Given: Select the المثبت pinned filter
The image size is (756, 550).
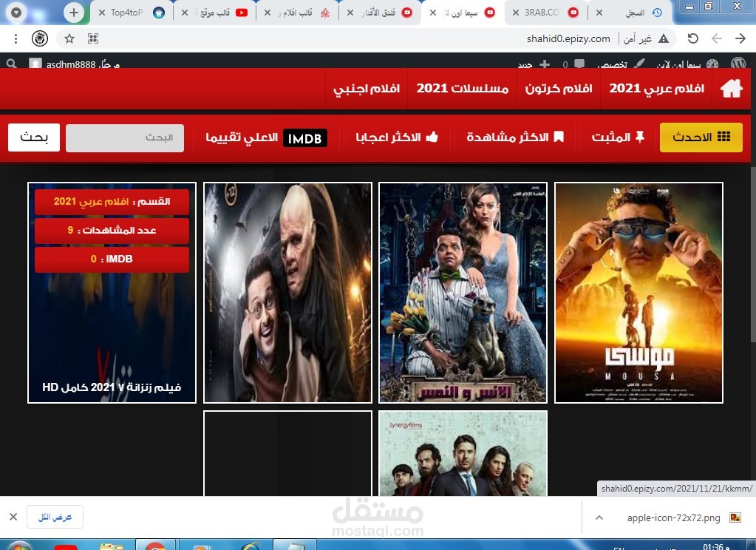Looking at the screenshot, I should [x=618, y=137].
